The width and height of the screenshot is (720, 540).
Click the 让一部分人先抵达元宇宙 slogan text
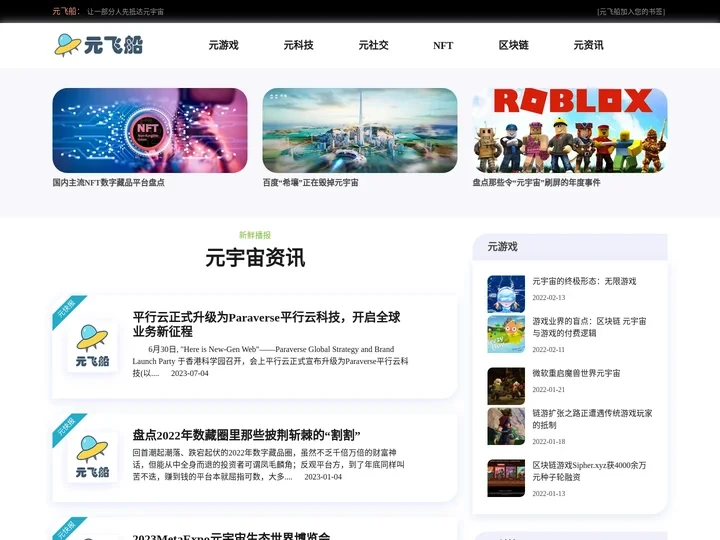pyautogui.click(x=125, y=11)
